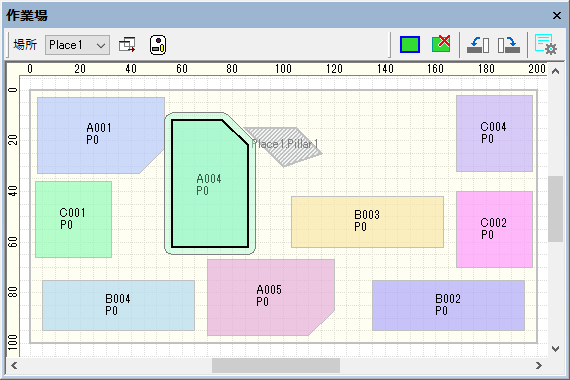Select the A001 block
This screenshot has width=570, height=380.
coord(98,134)
